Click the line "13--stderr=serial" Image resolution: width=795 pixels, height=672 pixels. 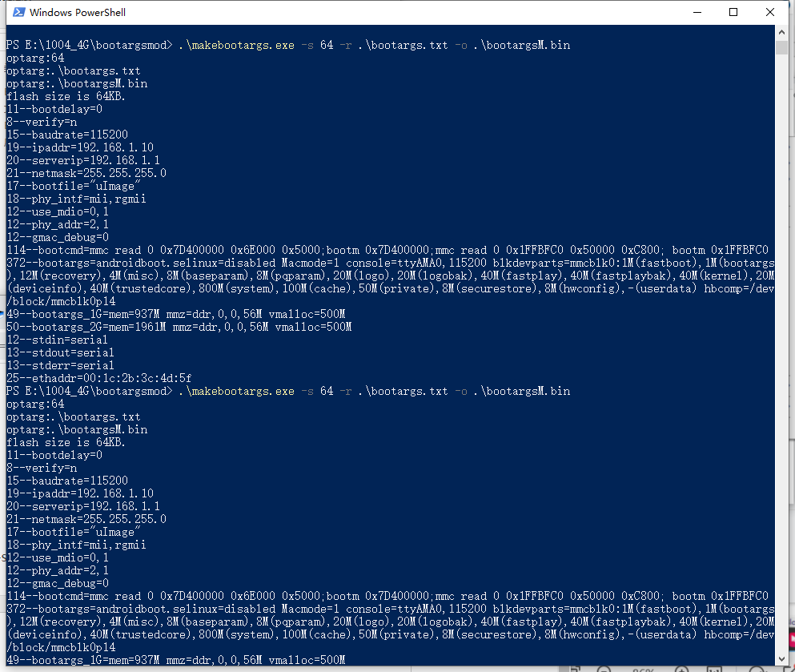[60, 366]
